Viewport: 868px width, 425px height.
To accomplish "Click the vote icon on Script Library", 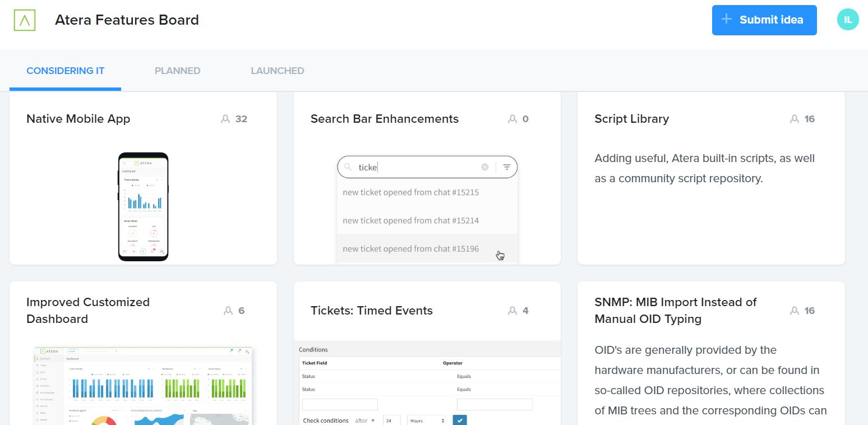I will pos(795,119).
